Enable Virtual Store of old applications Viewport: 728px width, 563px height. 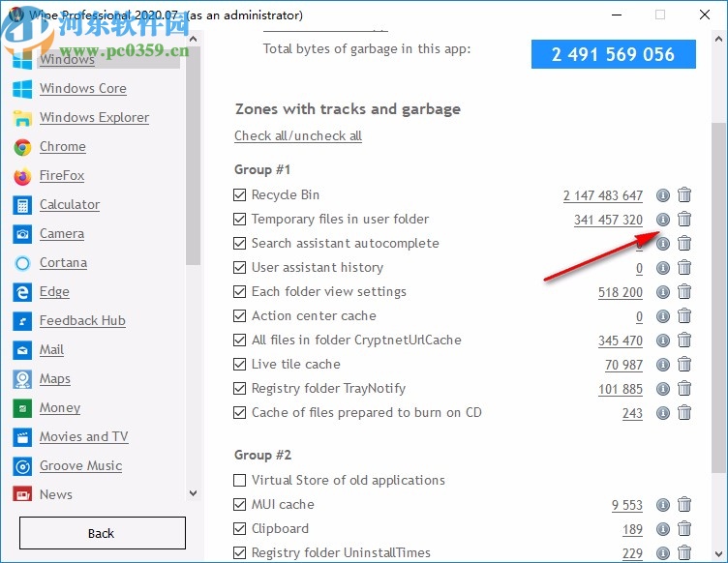(239, 480)
